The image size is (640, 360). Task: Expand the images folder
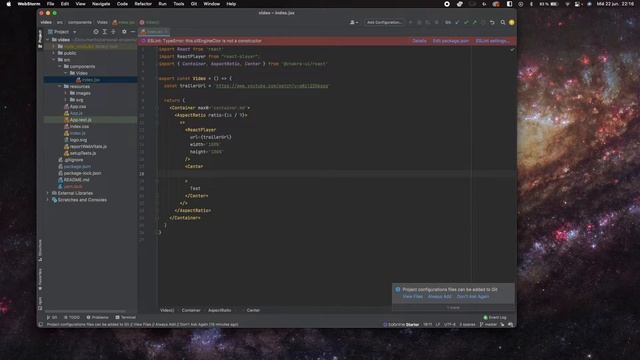click(x=66, y=93)
